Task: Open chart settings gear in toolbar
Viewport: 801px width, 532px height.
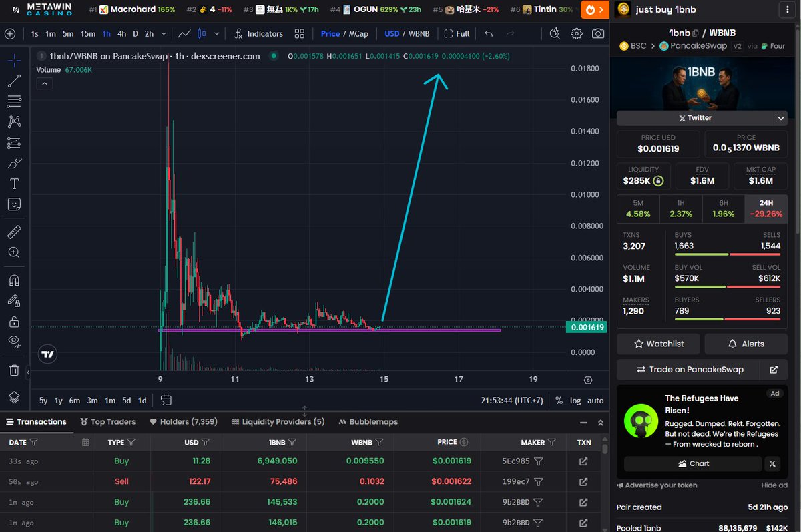Action: (x=577, y=33)
